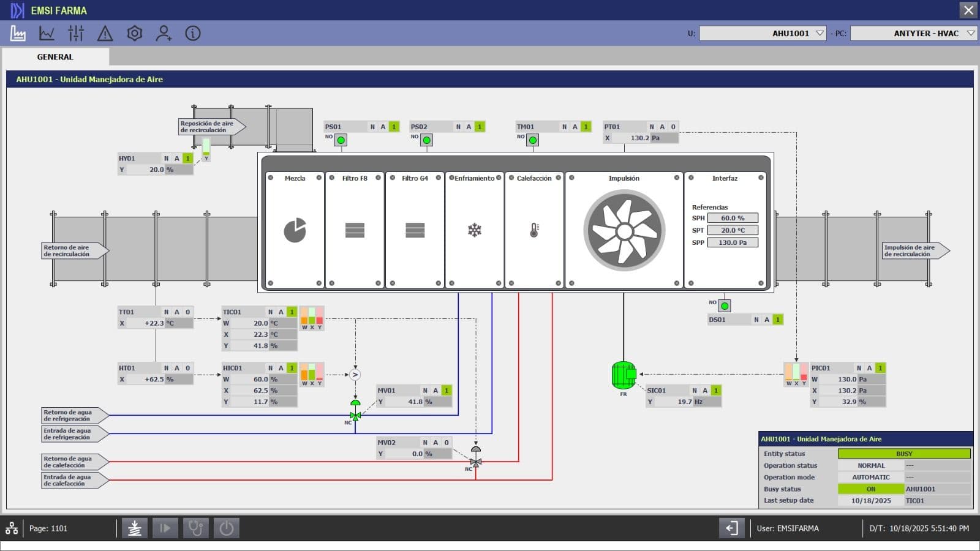Toggle the PS01 status indicator

(x=341, y=140)
